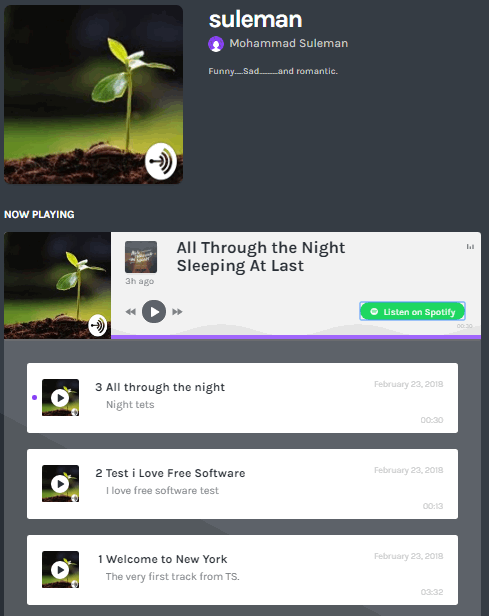
Task: Click the purple profile avatar icon
Action: 216,44
